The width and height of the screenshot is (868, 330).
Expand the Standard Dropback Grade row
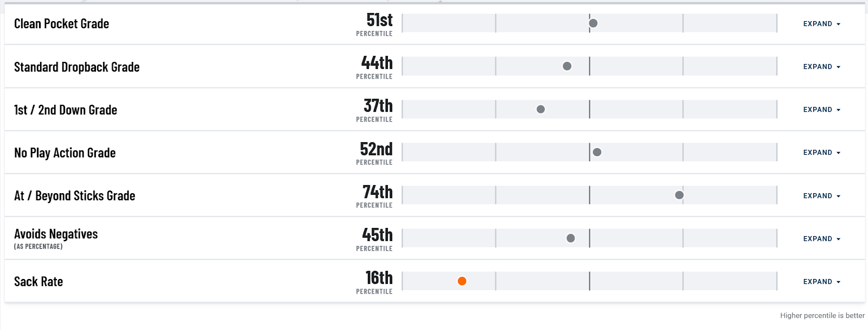coord(821,67)
